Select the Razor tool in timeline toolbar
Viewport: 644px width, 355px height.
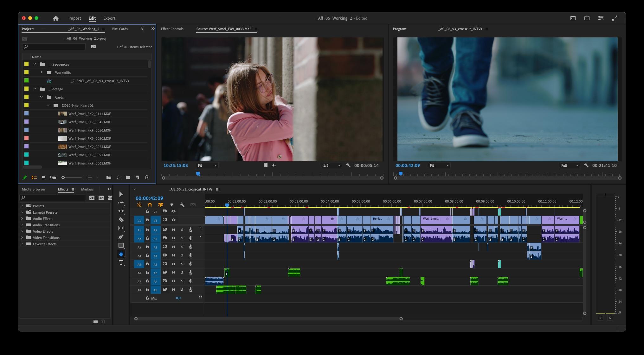[x=121, y=219]
